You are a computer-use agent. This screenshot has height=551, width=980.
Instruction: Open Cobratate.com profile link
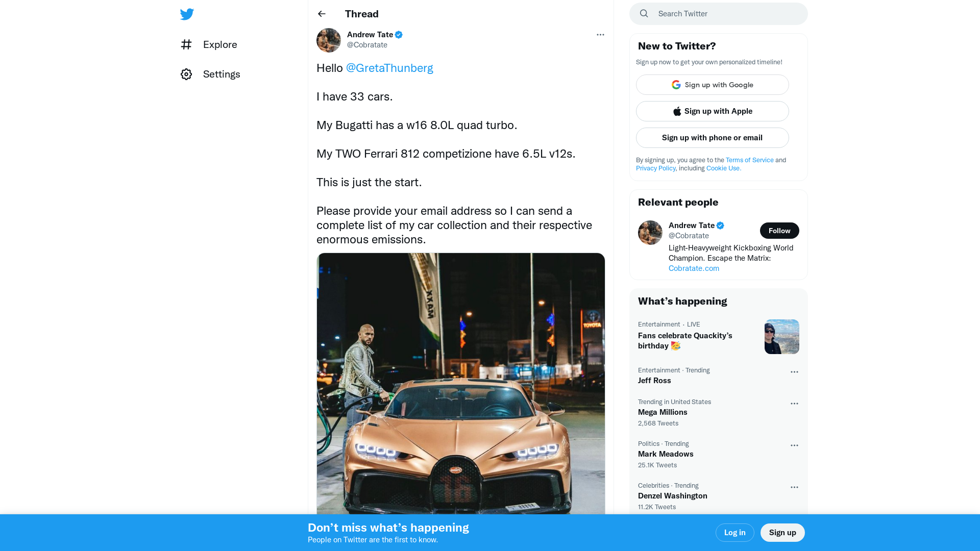pos(693,268)
